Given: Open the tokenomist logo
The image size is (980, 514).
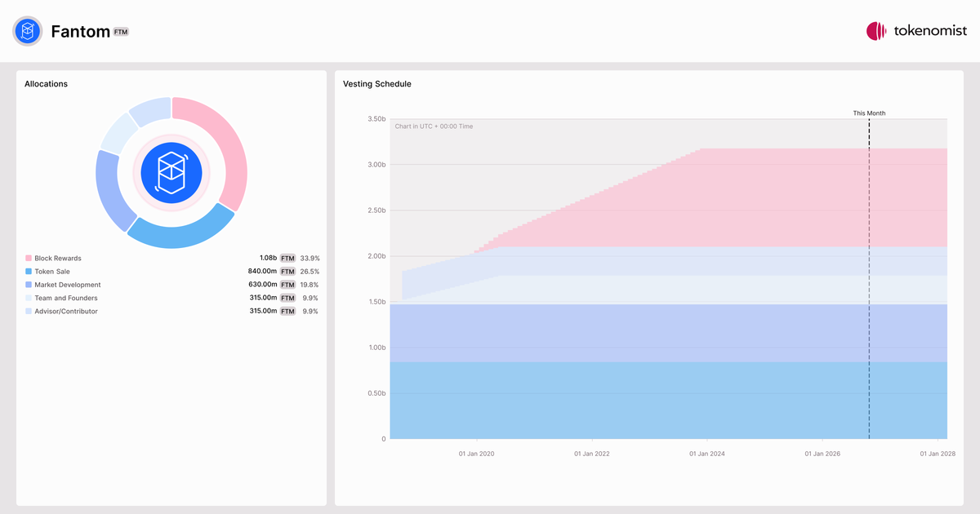Looking at the screenshot, I should click(x=916, y=31).
